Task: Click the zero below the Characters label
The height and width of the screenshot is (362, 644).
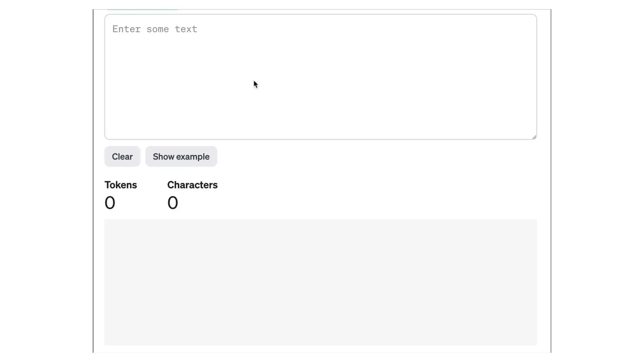Action: (x=173, y=203)
